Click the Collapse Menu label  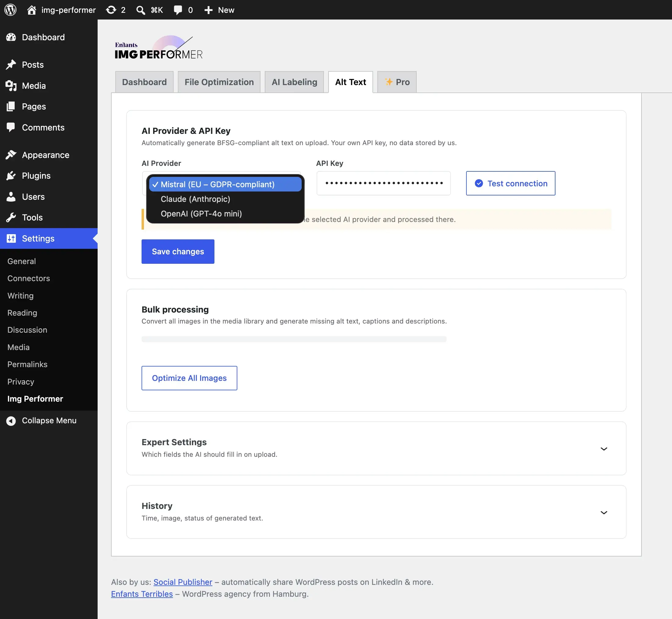click(49, 421)
